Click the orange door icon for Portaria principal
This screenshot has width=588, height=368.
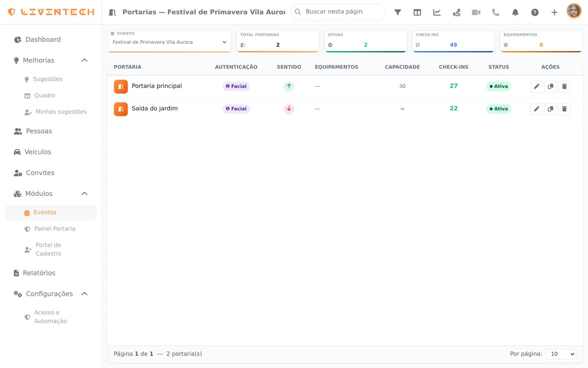tap(121, 86)
